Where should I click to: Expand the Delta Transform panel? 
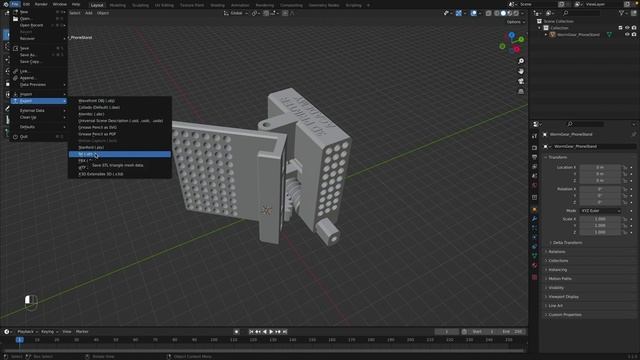pyautogui.click(x=567, y=243)
